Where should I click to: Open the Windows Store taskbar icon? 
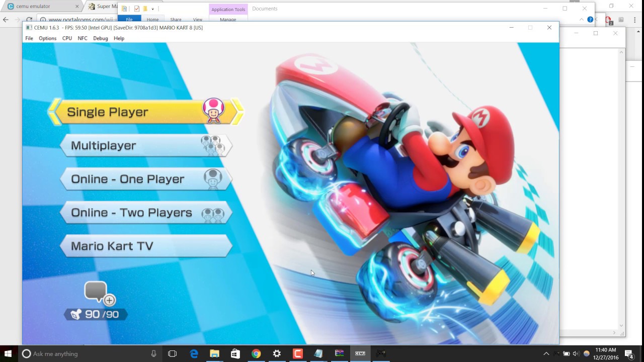click(235, 353)
